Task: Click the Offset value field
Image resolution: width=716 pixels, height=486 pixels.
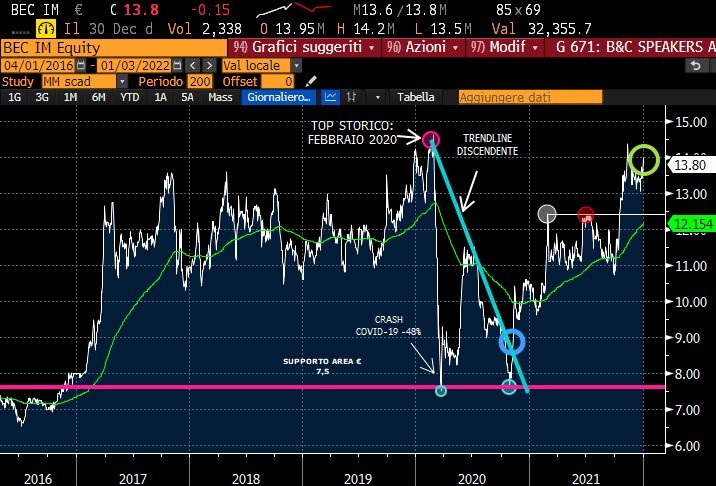Action: [x=278, y=82]
